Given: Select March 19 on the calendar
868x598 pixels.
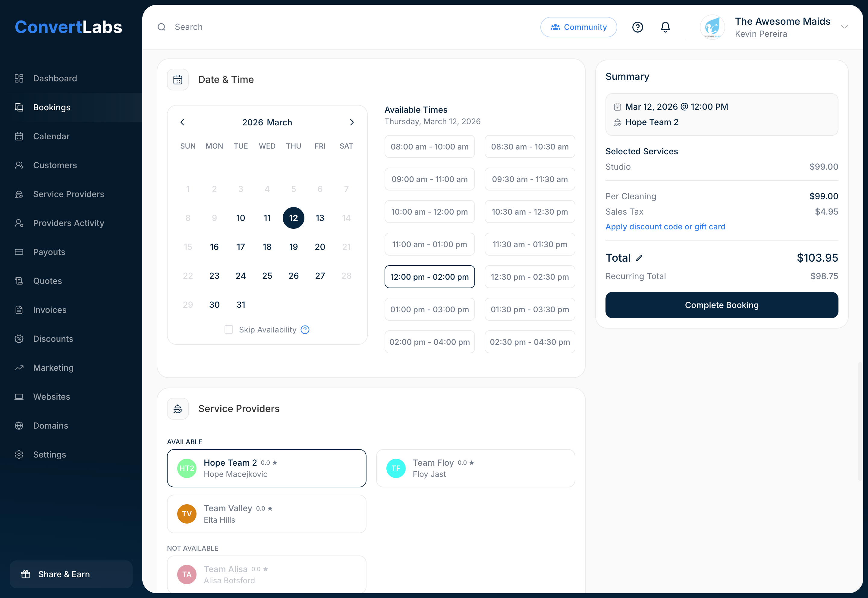Looking at the screenshot, I should coord(293,247).
